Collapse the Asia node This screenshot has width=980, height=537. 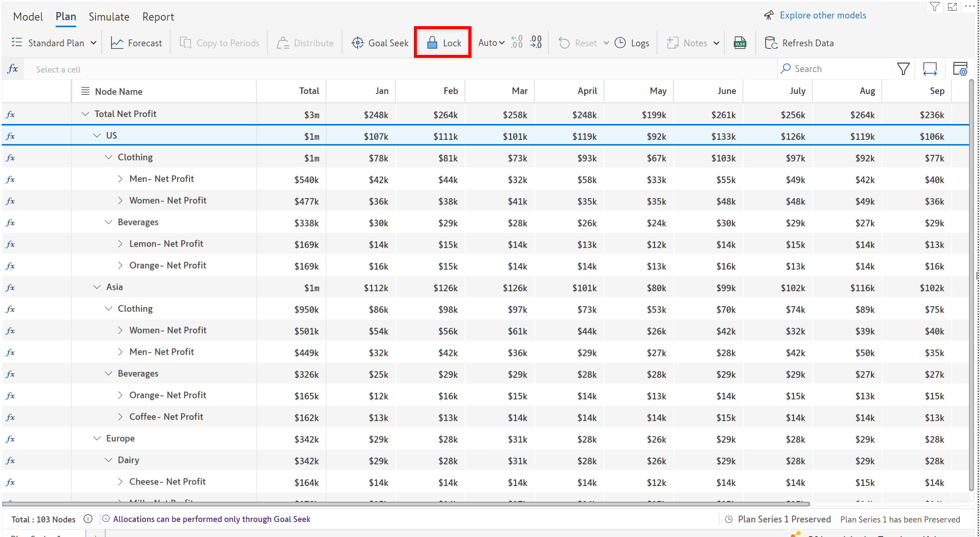pos(97,287)
